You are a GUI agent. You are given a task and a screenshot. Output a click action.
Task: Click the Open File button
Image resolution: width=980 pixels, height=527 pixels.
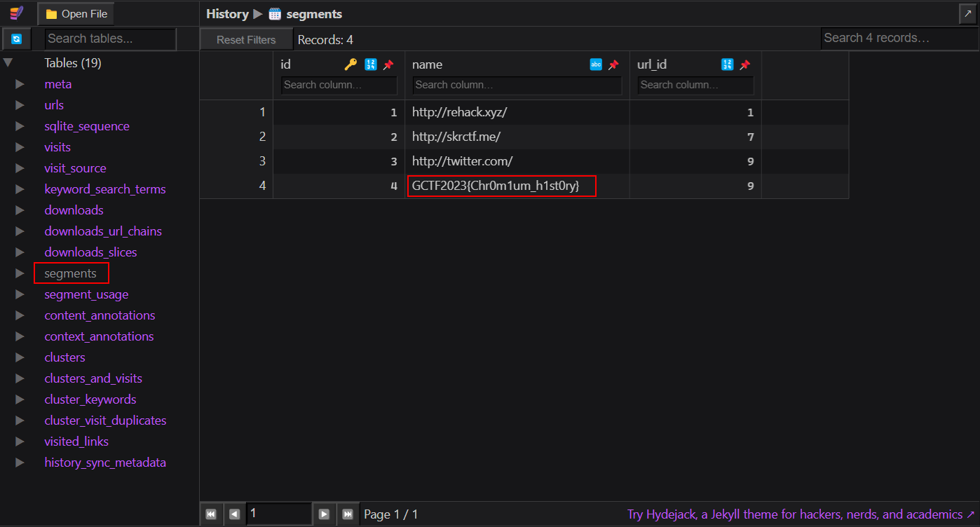(x=76, y=14)
